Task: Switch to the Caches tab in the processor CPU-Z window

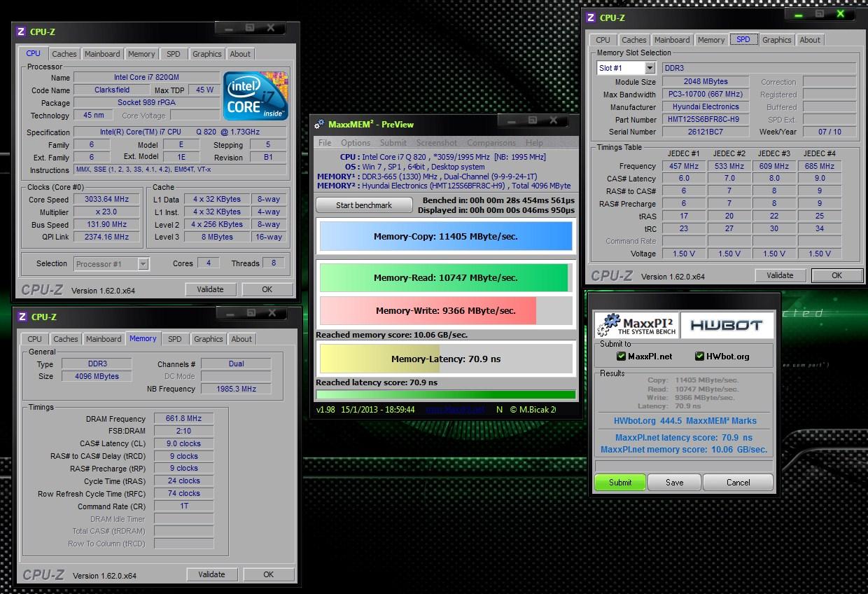Action: pos(64,54)
